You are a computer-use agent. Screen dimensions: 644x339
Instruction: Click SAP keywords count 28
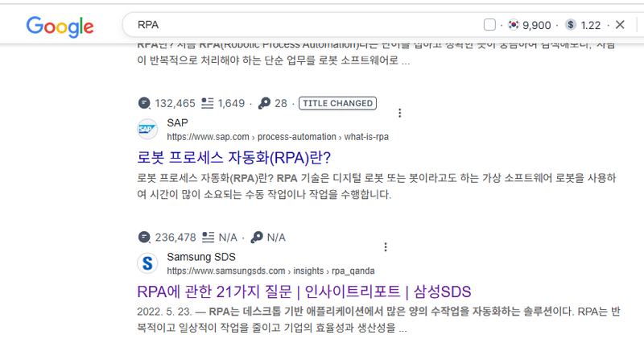tap(281, 104)
